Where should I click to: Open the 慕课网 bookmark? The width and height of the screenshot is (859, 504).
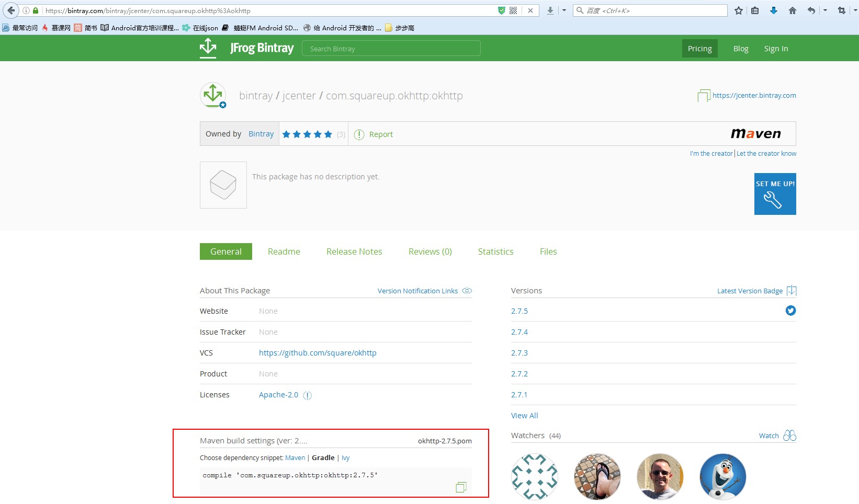point(56,28)
